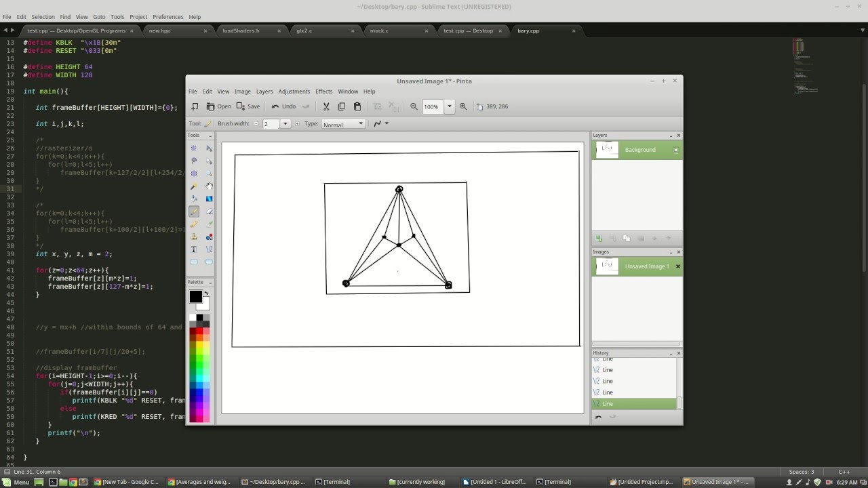
Task: Select the Rectangle shape tool
Action: click(x=194, y=262)
